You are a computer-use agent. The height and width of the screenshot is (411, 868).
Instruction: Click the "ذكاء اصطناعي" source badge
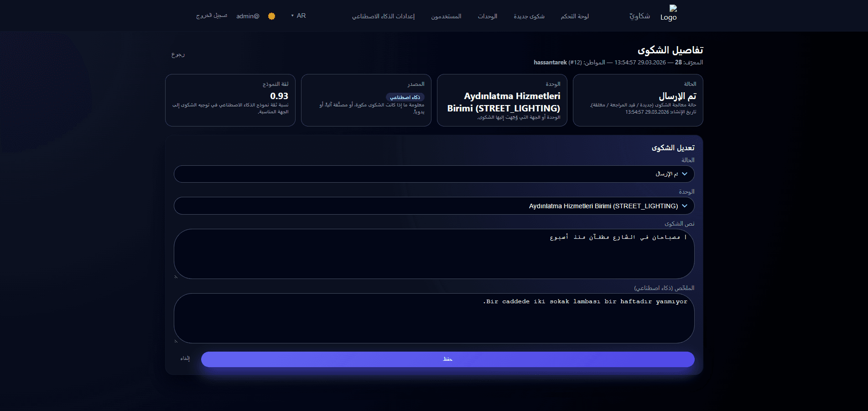click(x=405, y=97)
